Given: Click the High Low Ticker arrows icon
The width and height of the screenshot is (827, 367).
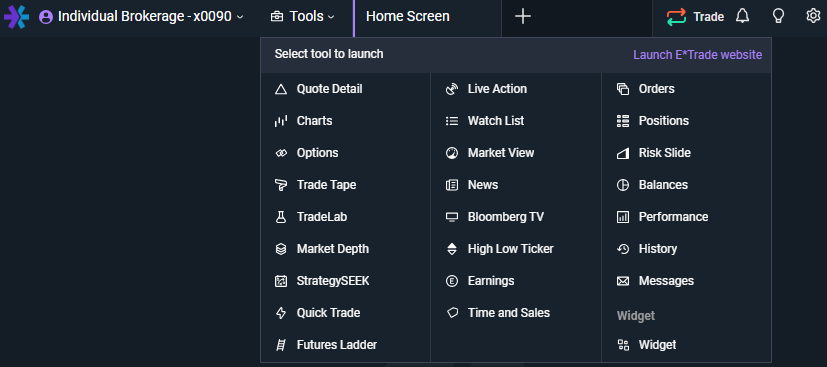Looking at the screenshot, I should (x=452, y=249).
